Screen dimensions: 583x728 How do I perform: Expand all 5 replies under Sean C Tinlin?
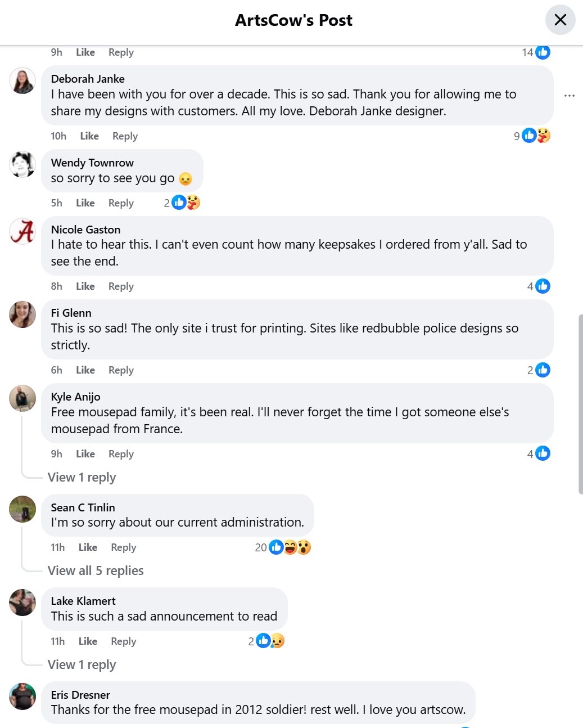coord(96,571)
